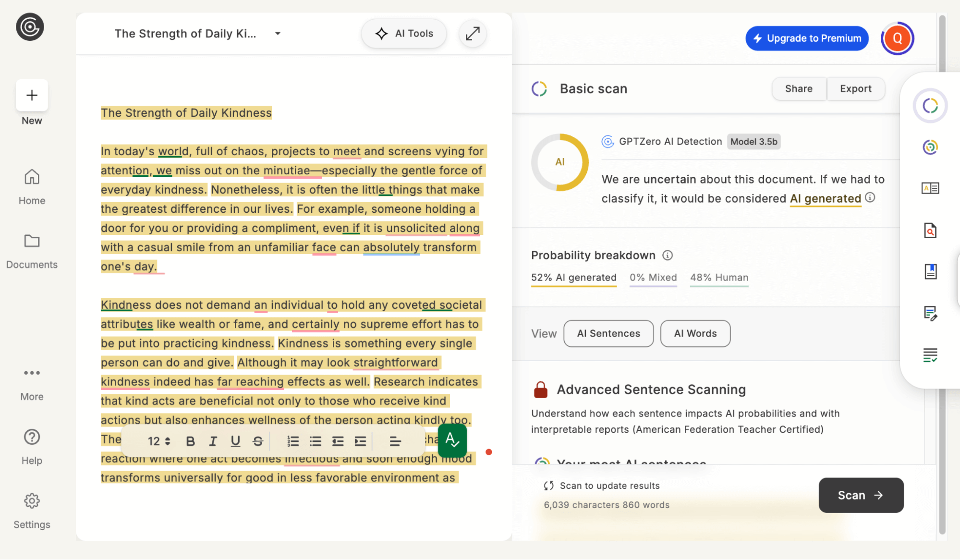Toggle italic formatting
Image resolution: width=960 pixels, height=560 pixels.
213,441
